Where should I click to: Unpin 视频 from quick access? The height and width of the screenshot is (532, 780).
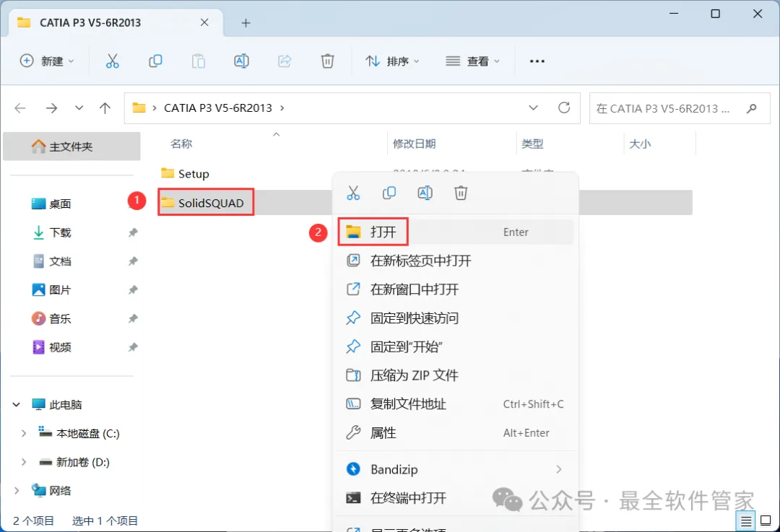(x=133, y=347)
